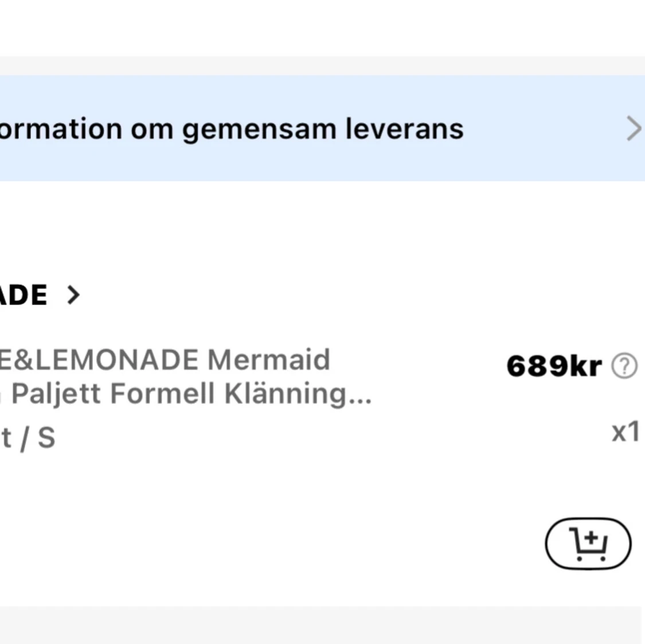Image resolution: width=645 pixels, height=644 pixels.
Task: Click the chevron on the delivery information banner
Action: pos(633,128)
